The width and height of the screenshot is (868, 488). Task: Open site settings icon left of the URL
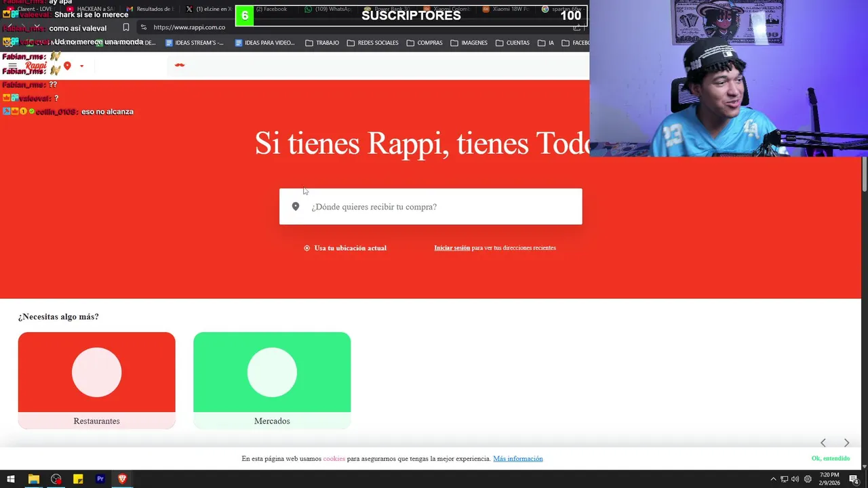(143, 27)
